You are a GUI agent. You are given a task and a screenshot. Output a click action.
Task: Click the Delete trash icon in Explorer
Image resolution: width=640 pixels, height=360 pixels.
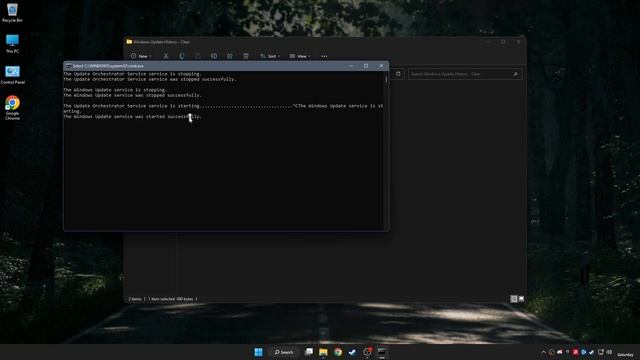point(246,56)
